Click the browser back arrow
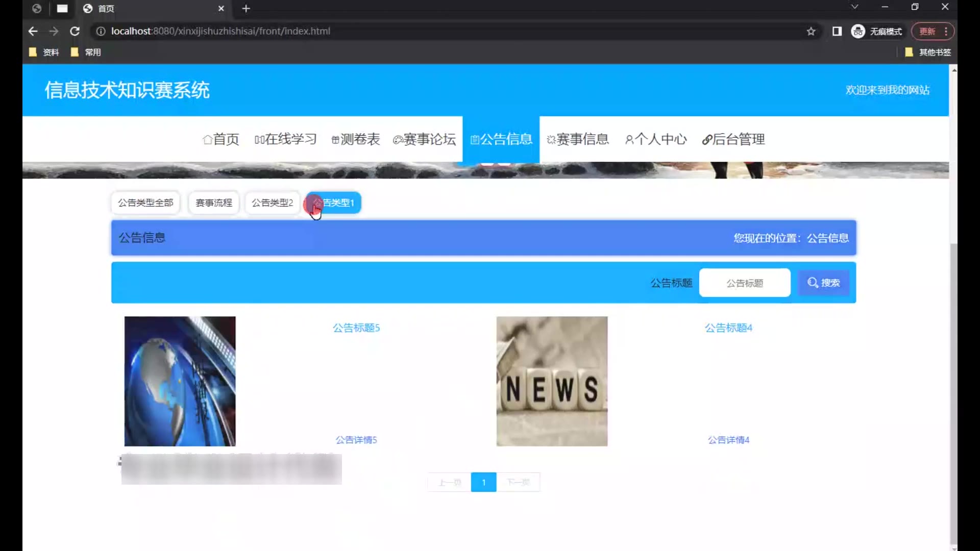Viewport: 980px width, 551px height. point(33,31)
